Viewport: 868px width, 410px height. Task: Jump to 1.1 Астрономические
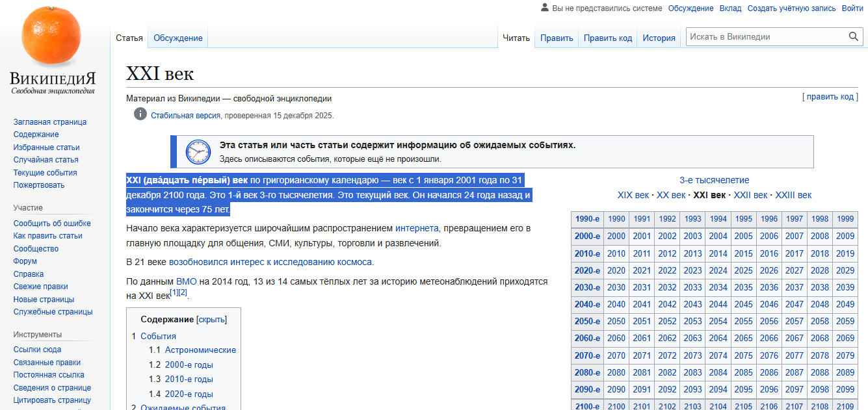point(192,350)
